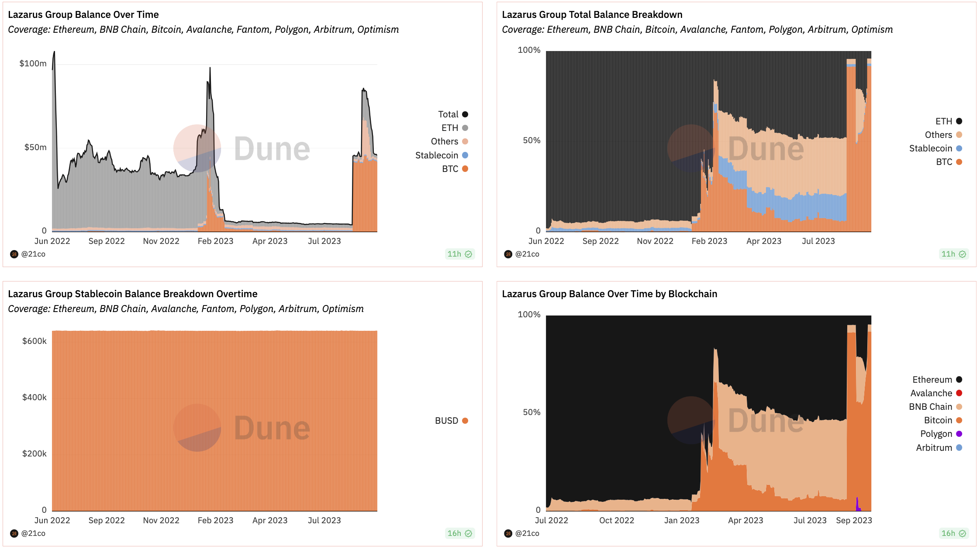Click 21co avatar icon under Balance by Blockchain
Image resolution: width=980 pixels, height=549 pixels.
(x=508, y=533)
